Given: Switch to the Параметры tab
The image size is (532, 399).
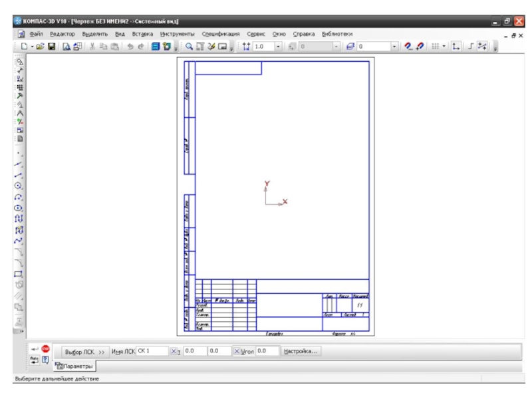Looking at the screenshot, I should 75,366.
